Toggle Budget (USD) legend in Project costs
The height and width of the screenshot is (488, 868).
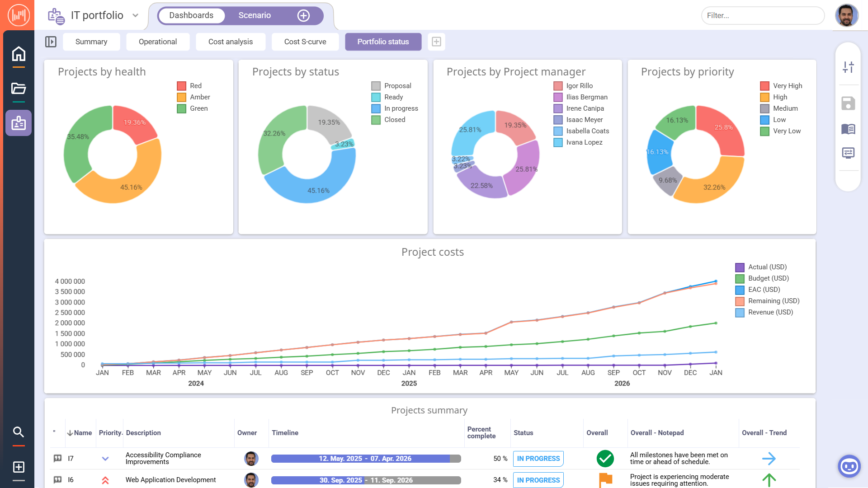click(x=762, y=278)
